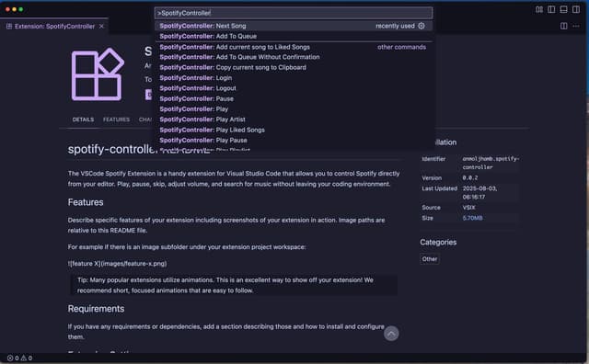Image resolution: width=589 pixels, height=364 pixels.
Task: Click the version value 0.0.2
Action: coord(470,178)
